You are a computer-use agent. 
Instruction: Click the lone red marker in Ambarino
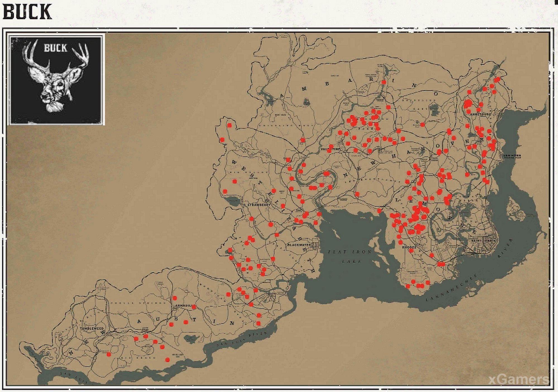384,82
